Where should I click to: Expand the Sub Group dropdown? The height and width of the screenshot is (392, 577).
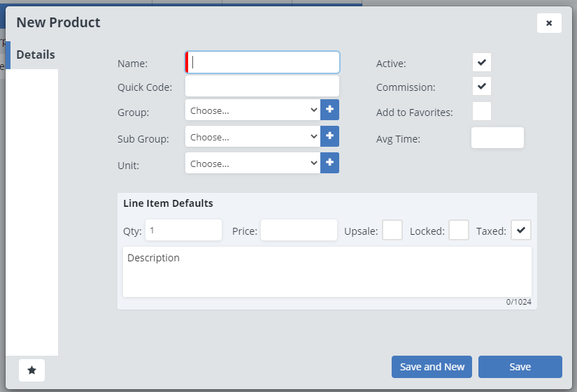[252, 137]
